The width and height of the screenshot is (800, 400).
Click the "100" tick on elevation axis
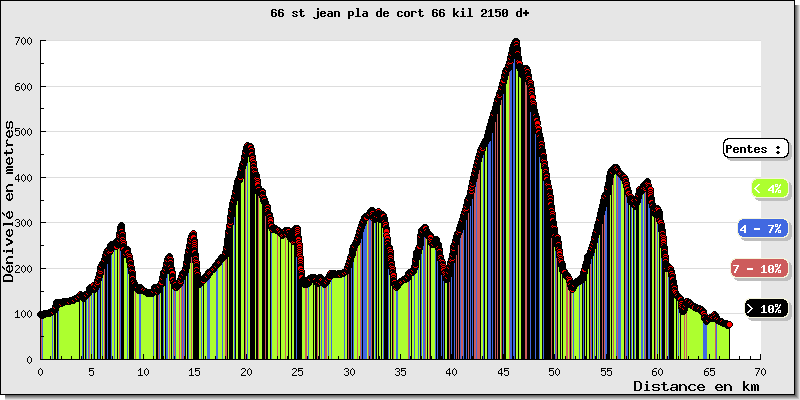[x=23, y=314]
